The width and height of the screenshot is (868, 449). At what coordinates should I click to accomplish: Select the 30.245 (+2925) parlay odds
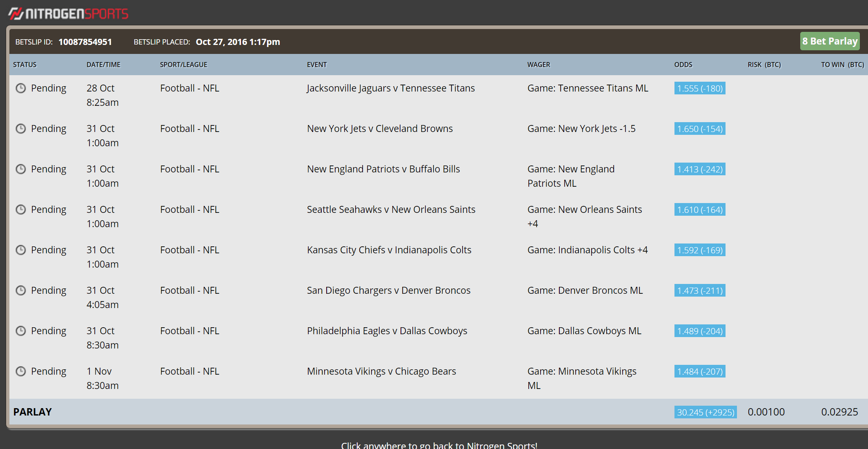pyautogui.click(x=706, y=412)
